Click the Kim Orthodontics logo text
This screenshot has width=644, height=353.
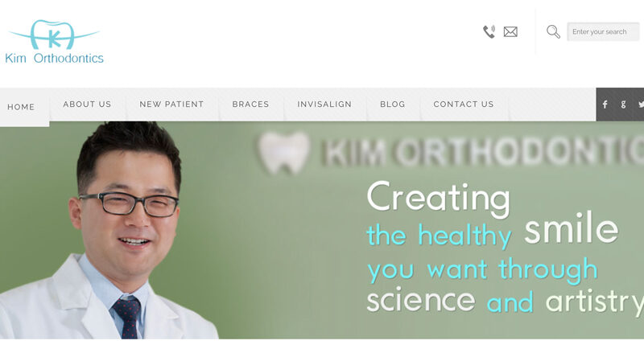54,58
